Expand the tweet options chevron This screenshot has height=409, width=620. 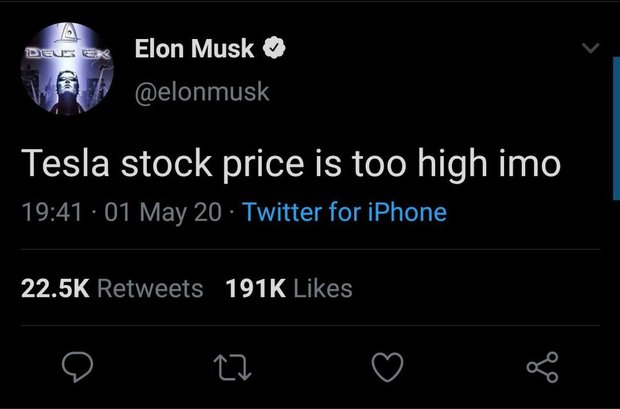[590, 47]
